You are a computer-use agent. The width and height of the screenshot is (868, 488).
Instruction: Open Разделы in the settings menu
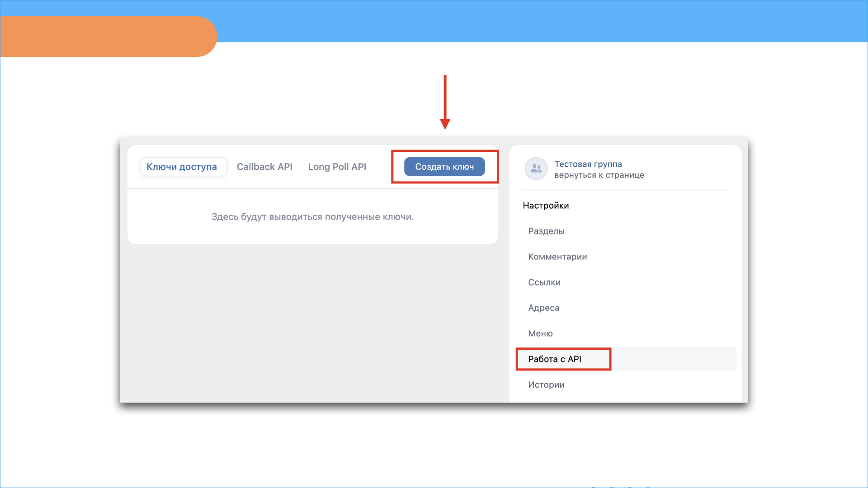(x=546, y=231)
